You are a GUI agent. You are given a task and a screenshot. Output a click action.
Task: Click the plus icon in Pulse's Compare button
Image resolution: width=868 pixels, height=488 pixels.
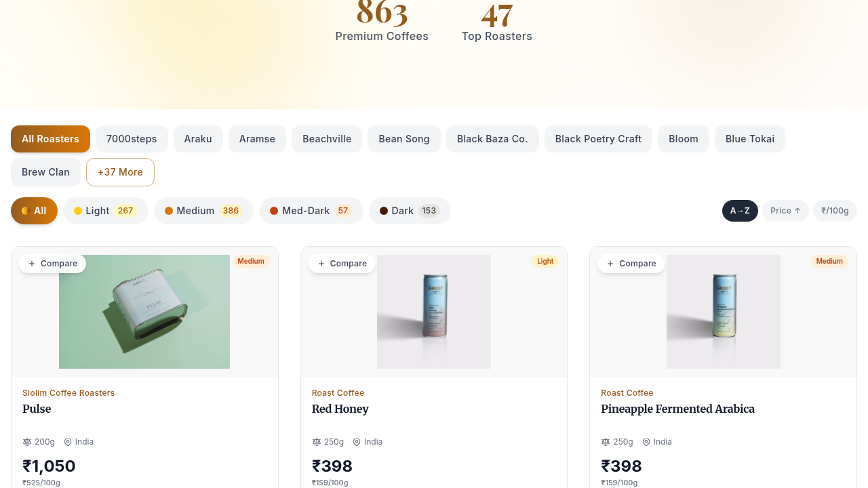[x=31, y=263]
